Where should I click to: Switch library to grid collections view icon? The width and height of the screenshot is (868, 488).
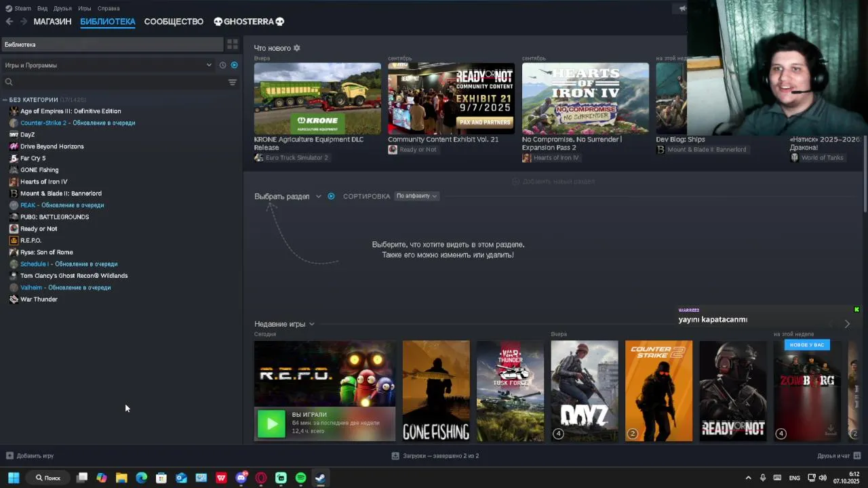coord(233,44)
